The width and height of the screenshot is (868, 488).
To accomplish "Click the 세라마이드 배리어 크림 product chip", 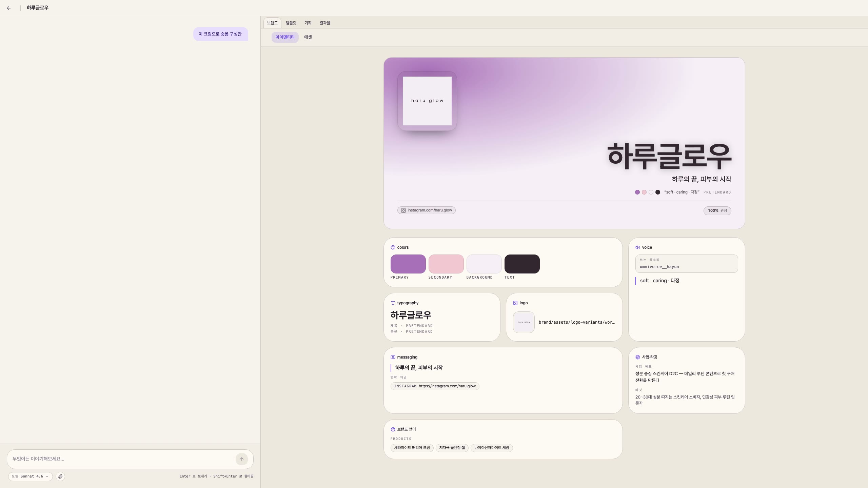I will (x=412, y=448).
